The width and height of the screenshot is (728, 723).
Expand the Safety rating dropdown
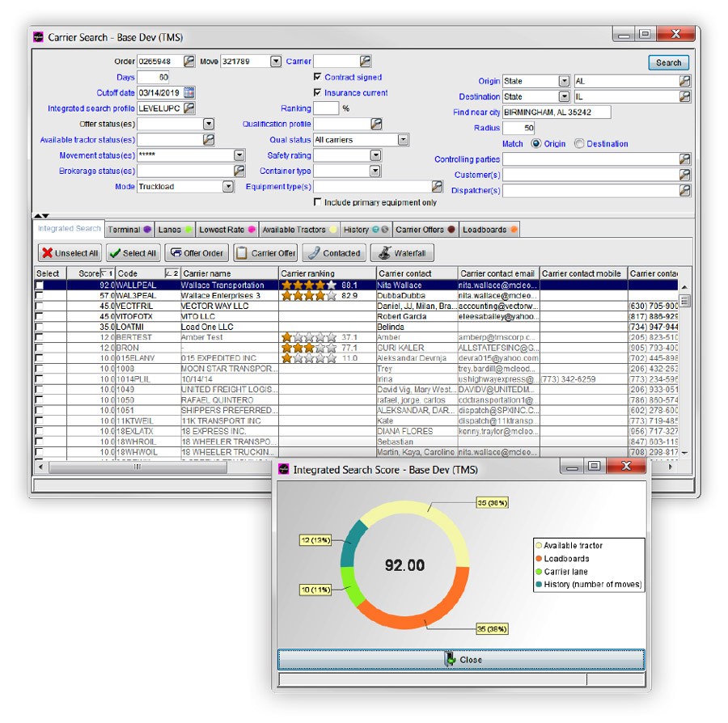[x=375, y=155]
